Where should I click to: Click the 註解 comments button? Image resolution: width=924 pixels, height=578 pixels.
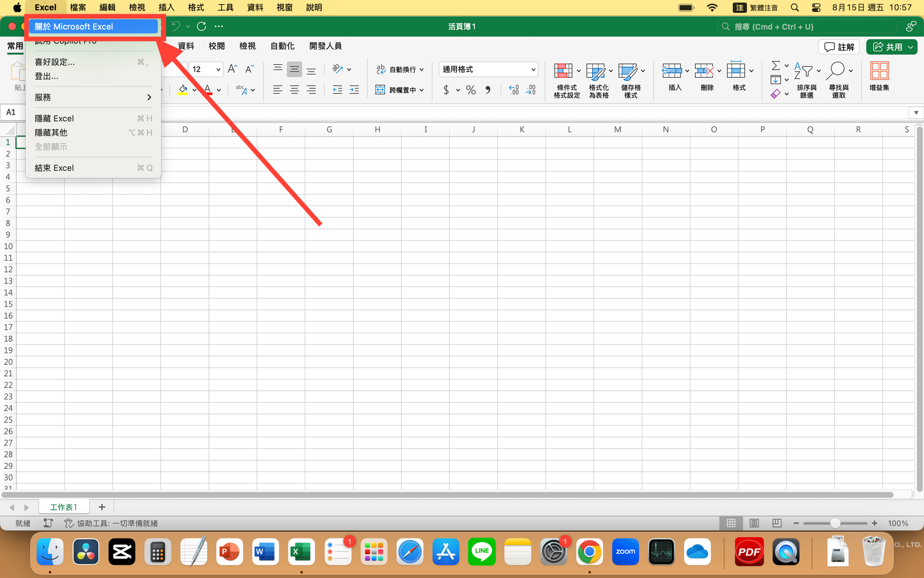pos(839,47)
